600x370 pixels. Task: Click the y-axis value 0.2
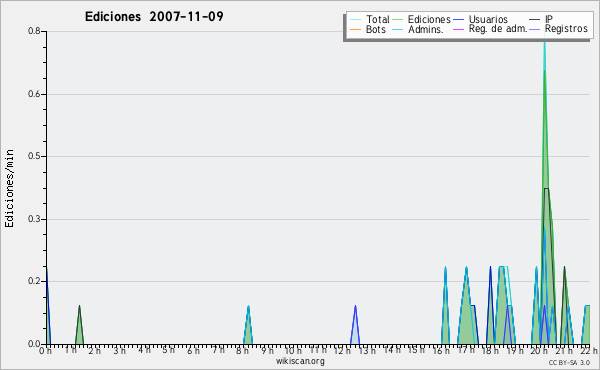(34, 281)
